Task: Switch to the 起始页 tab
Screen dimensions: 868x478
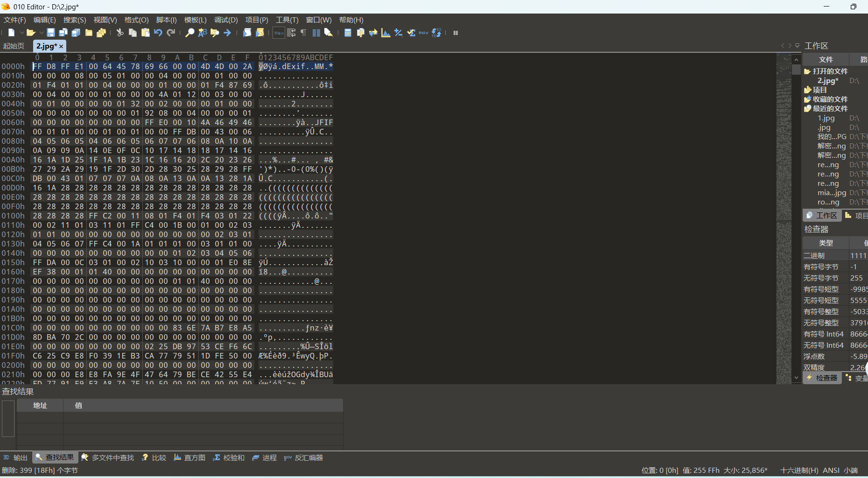Action: click(14, 46)
